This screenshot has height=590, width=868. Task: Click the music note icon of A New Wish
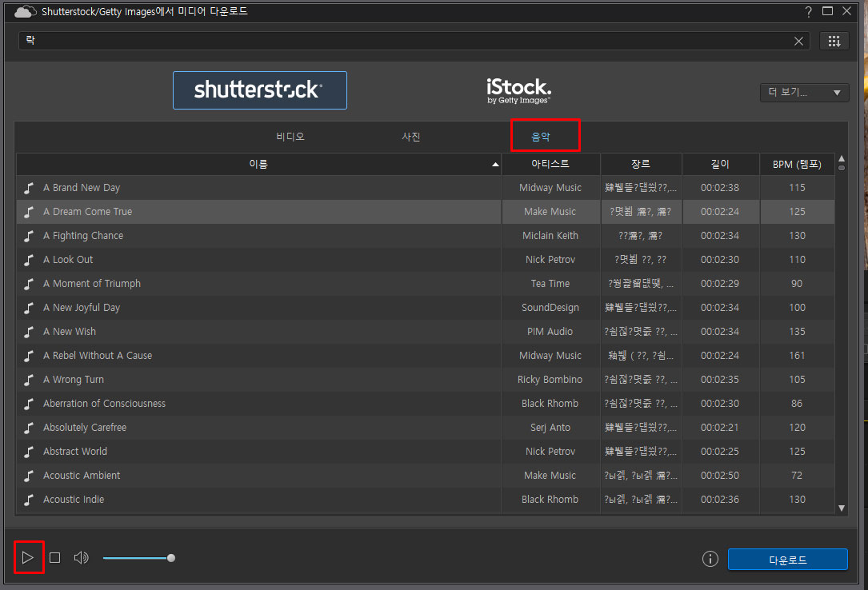29,333
